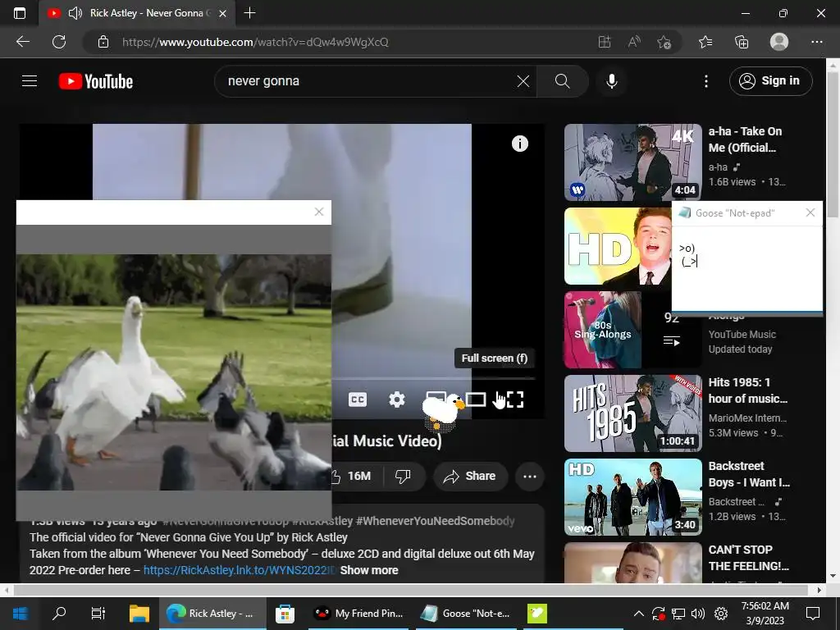Screen dimensions: 840x630
Task: Dislike the Rick Astley video
Action: point(402,477)
